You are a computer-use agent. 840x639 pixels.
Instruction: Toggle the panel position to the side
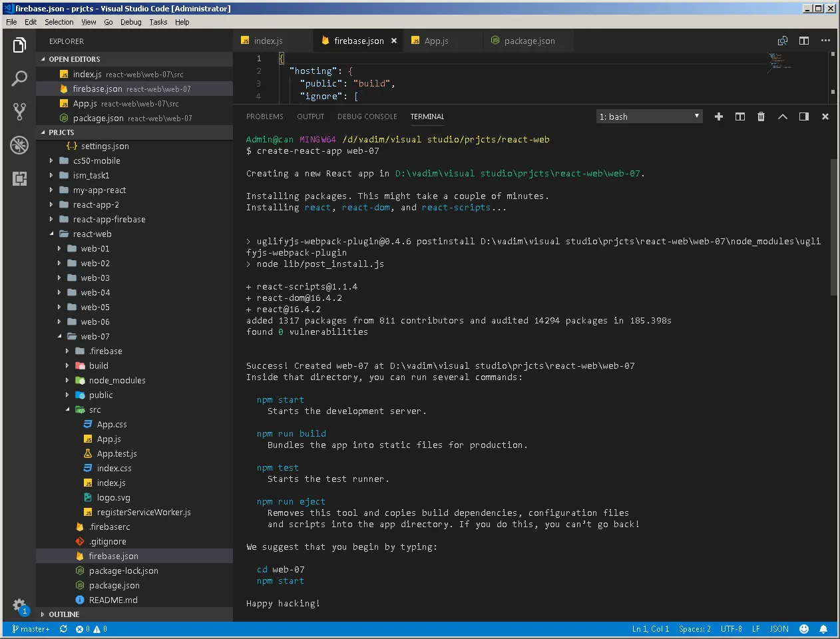pos(804,116)
